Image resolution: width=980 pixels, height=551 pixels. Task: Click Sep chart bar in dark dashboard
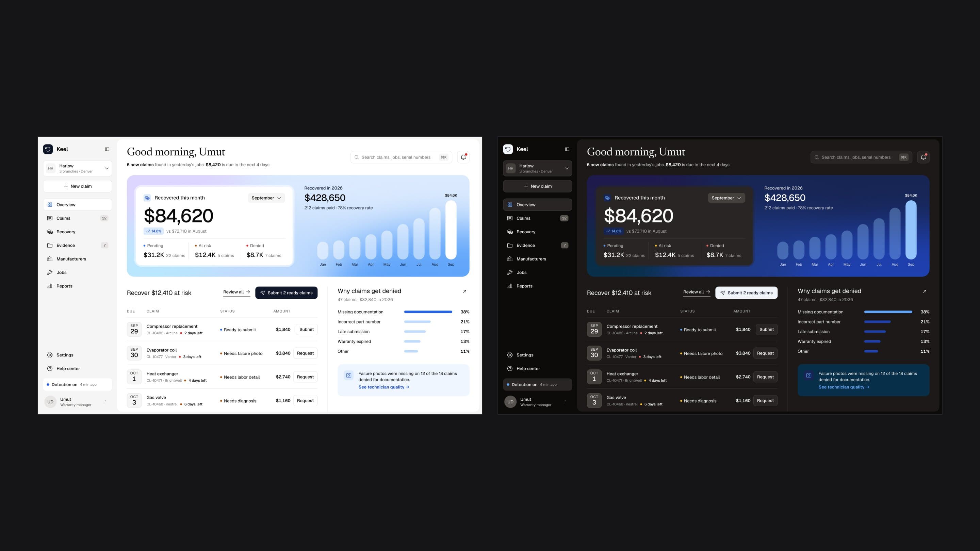pyautogui.click(x=911, y=230)
